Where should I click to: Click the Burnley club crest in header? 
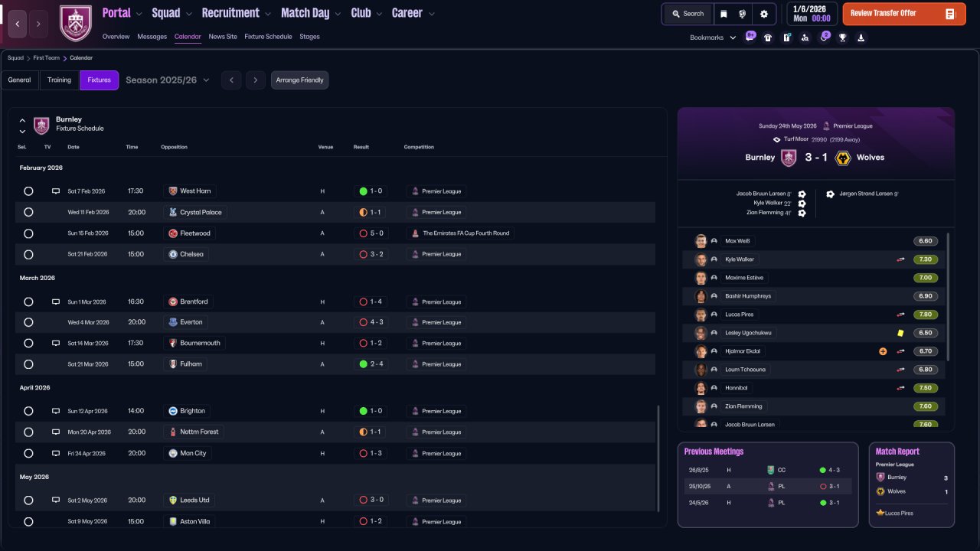click(x=75, y=24)
